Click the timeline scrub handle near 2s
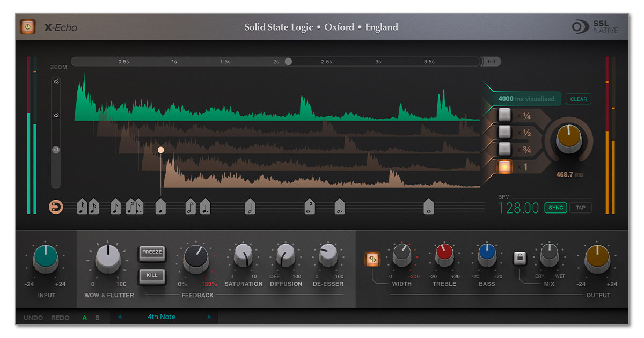 click(x=288, y=62)
